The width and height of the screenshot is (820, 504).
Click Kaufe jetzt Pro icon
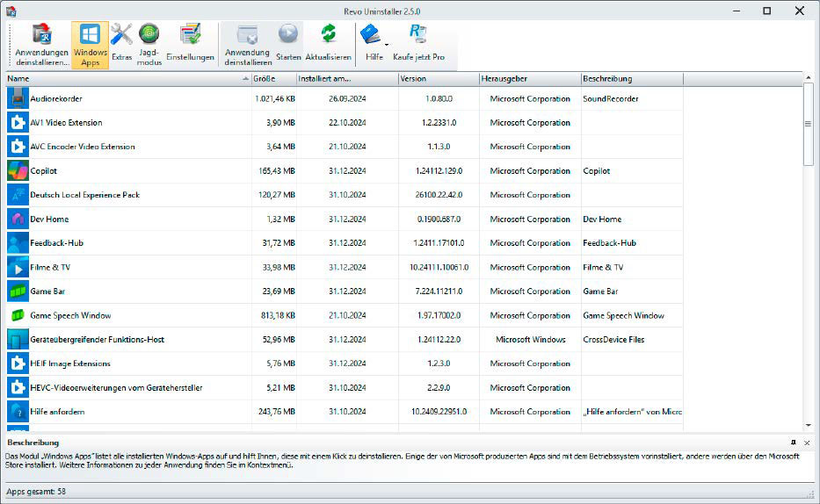(x=418, y=34)
